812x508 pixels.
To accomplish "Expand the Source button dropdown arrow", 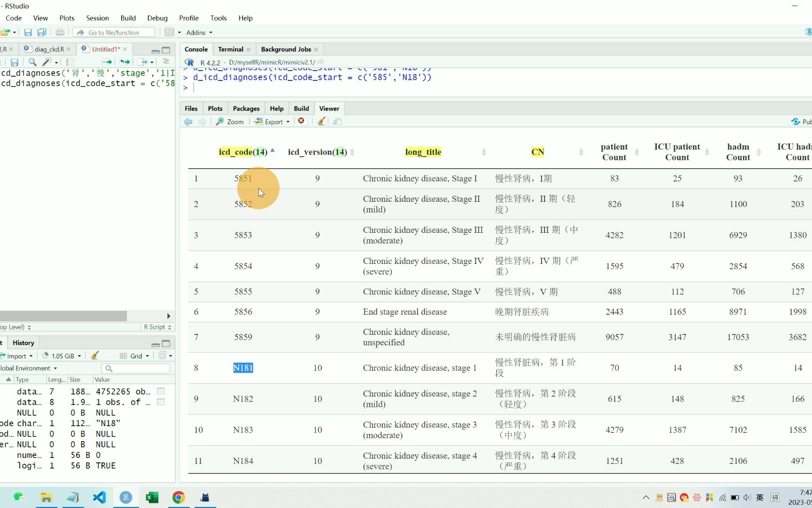I will tap(152, 62).
